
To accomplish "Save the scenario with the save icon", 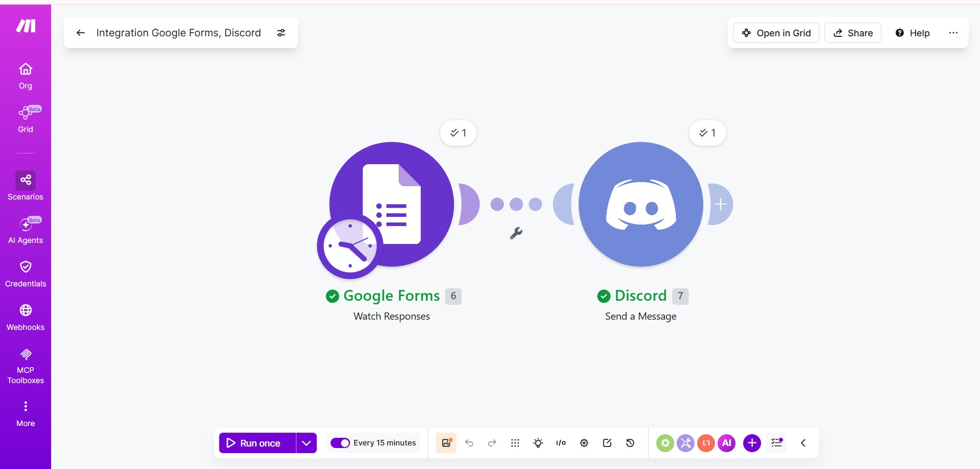I will (446, 443).
